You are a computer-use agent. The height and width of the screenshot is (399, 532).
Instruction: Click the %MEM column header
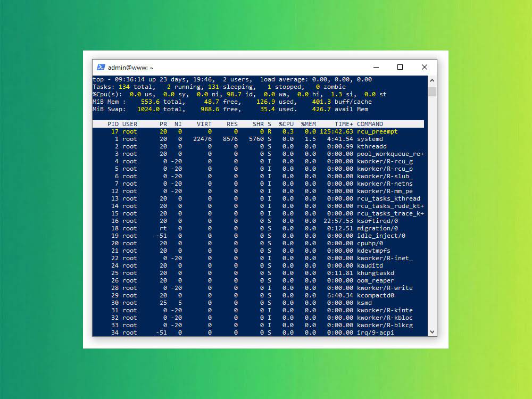(x=309, y=124)
